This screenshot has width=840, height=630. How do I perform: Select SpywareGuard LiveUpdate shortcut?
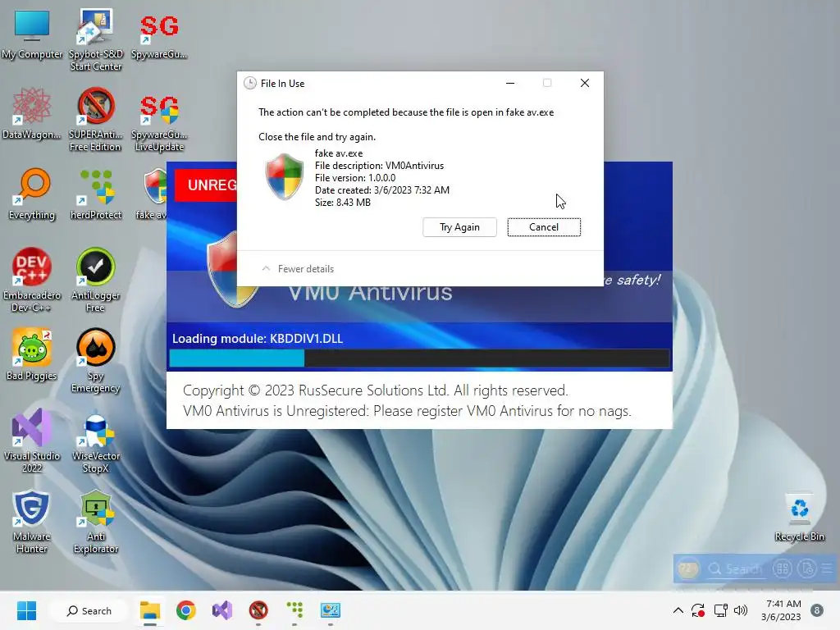[159, 123]
